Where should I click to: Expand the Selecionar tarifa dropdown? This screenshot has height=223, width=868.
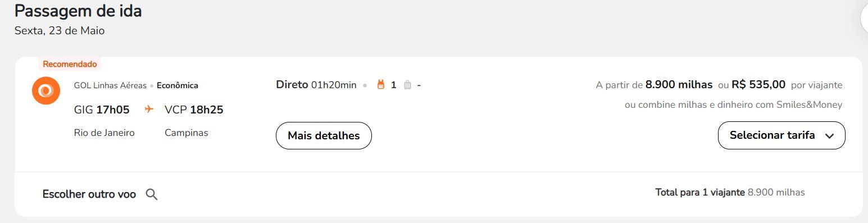tap(781, 135)
